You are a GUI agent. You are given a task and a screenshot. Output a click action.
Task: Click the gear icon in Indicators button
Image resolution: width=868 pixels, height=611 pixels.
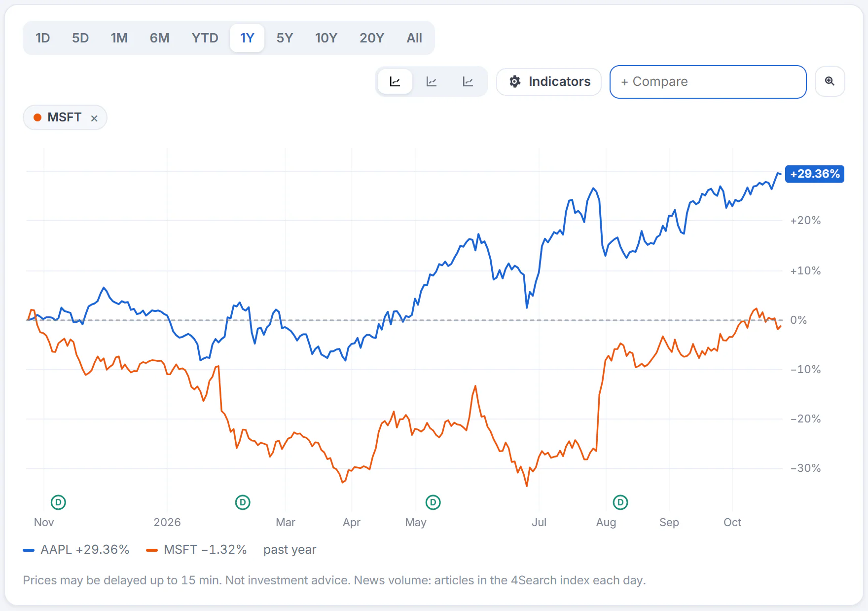515,81
